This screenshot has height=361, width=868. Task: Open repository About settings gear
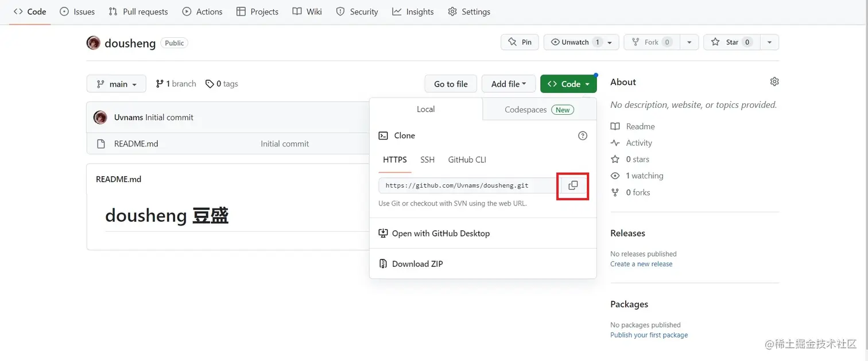pyautogui.click(x=774, y=82)
